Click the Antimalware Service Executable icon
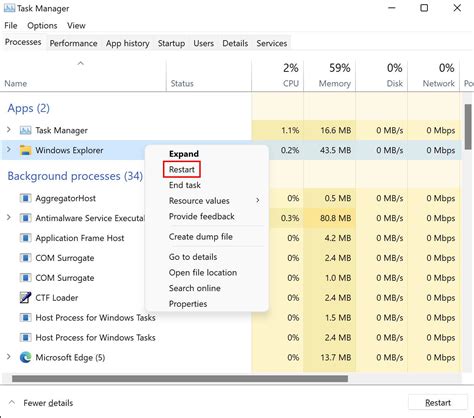The width and height of the screenshot is (474, 418). click(25, 218)
